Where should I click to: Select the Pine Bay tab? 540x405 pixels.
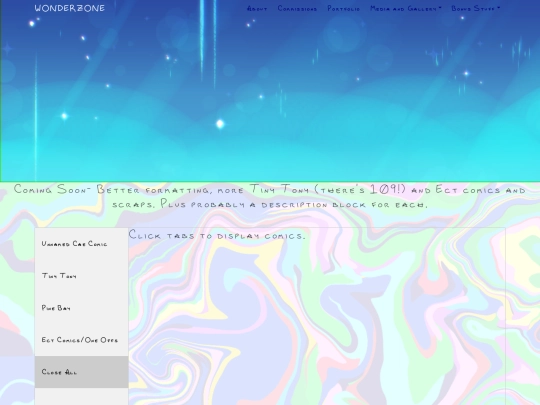pyautogui.click(x=82, y=308)
